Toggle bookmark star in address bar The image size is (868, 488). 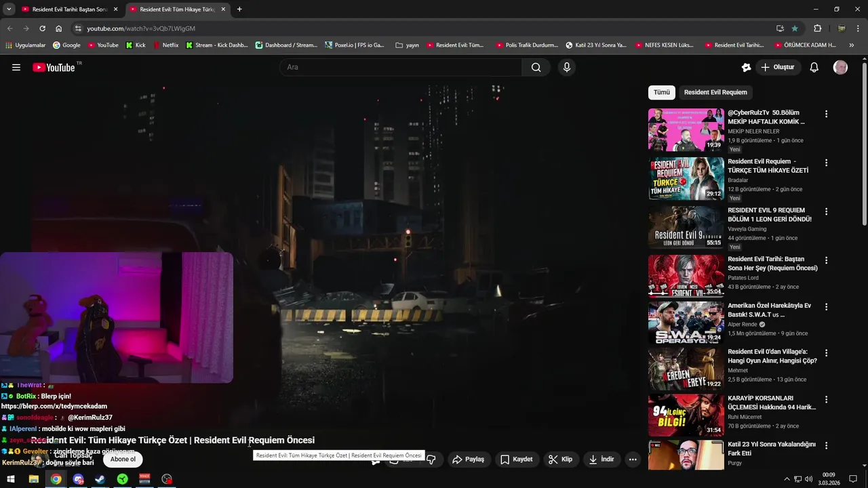click(x=795, y=28)
